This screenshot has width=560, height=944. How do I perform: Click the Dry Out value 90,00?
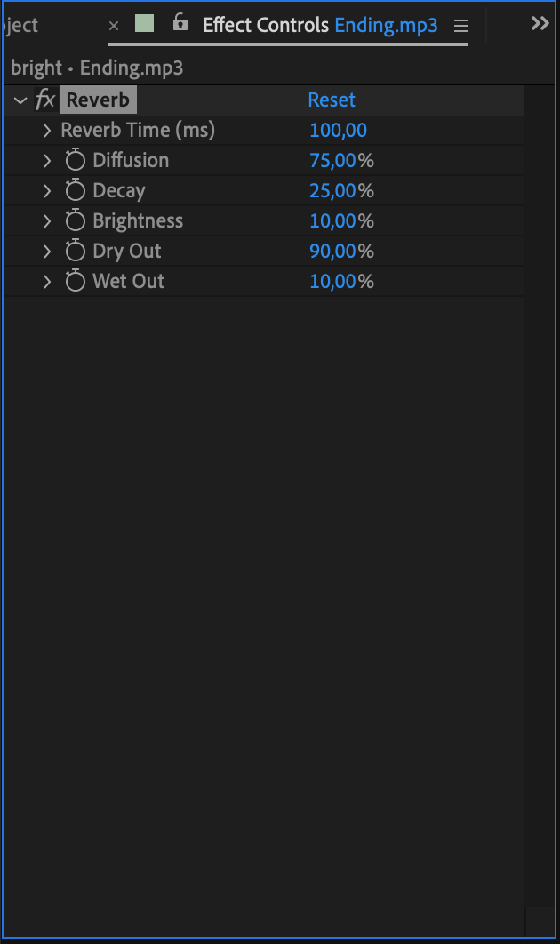click(332, 252)
